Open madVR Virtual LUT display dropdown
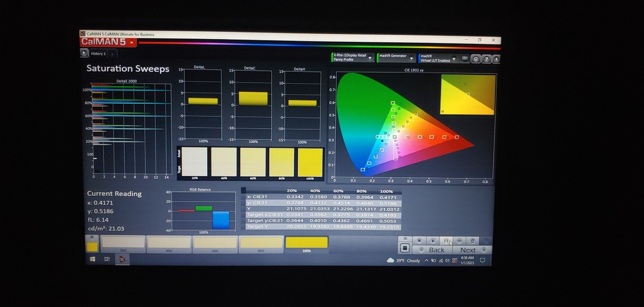Image resolution: width=644 pixels, height=307 pixels. tap(438, 58)
